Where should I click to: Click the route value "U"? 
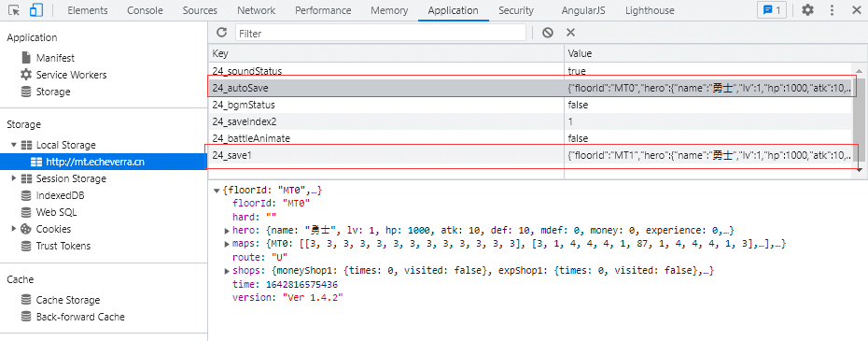coord(279,257)
